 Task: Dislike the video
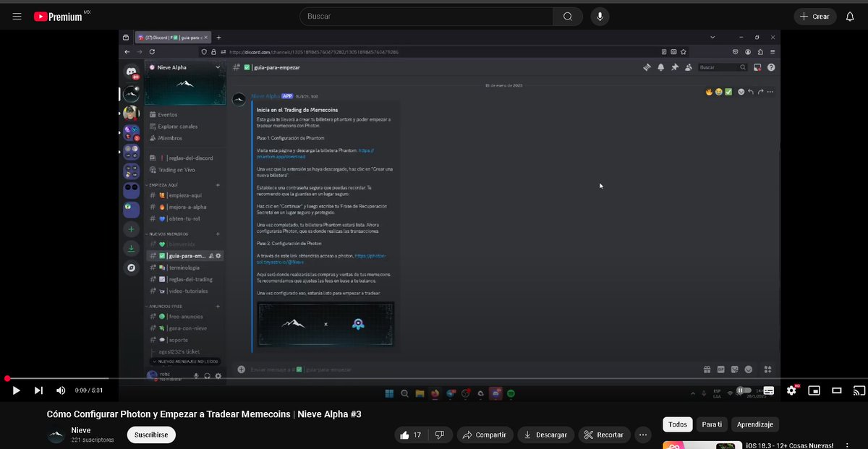[438, 435]
